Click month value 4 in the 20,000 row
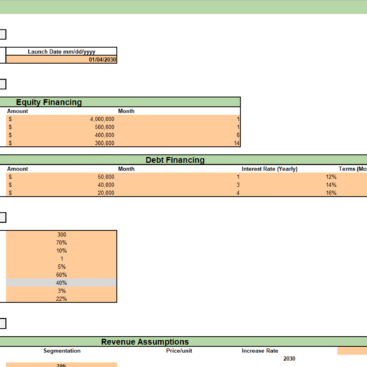The width and height of the screenshot is (367, 367). tap(179, 193)
